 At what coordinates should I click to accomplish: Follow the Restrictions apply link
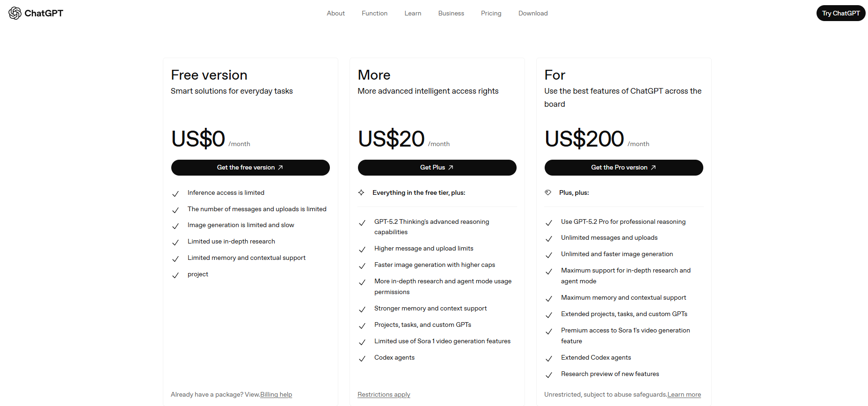point(384,394)
